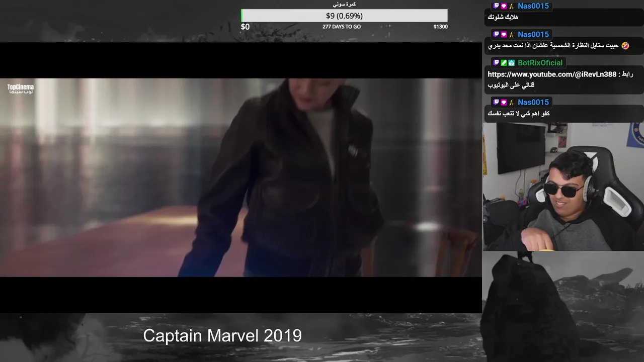The width and height of the screenshot is (644, 362).
Task: Click the Captain Marvel movie video frame
Action: point(240,177)
